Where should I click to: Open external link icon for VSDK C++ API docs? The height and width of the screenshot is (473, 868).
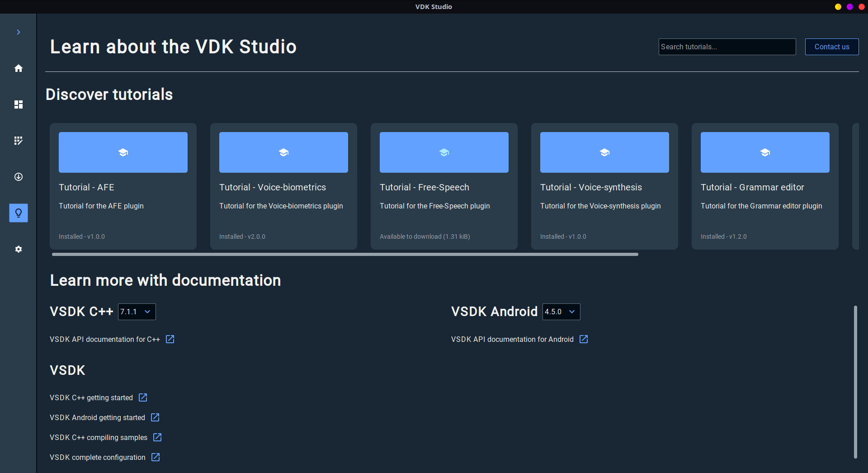coord(170,339)
